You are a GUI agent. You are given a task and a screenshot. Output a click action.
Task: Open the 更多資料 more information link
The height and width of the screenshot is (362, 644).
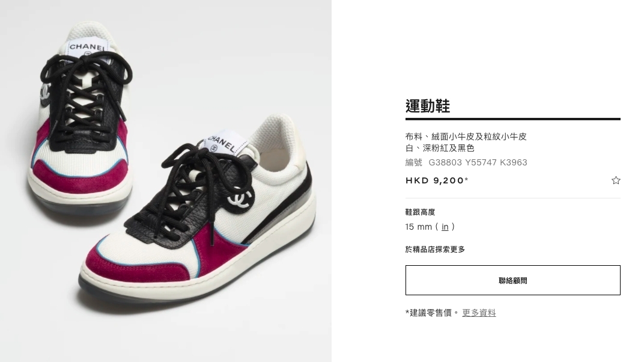click(x=479, y=313)
